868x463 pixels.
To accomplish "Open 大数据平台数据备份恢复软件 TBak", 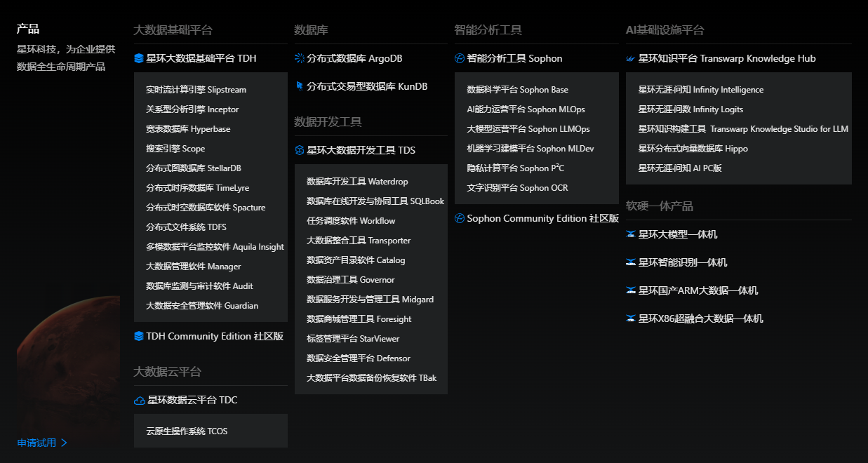I will [372, 378].
